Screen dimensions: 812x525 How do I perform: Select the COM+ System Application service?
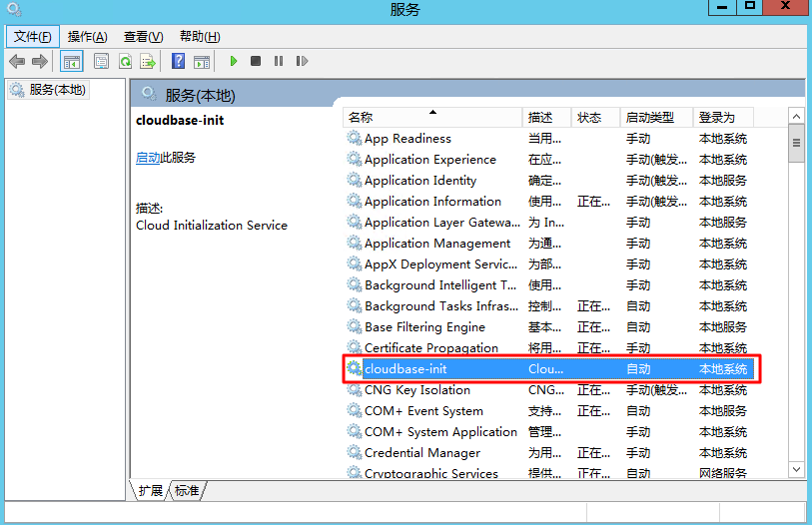coord(550,432)
